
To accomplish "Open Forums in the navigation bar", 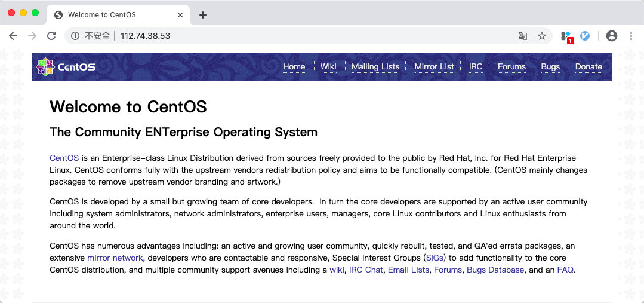I will (511, 66).
